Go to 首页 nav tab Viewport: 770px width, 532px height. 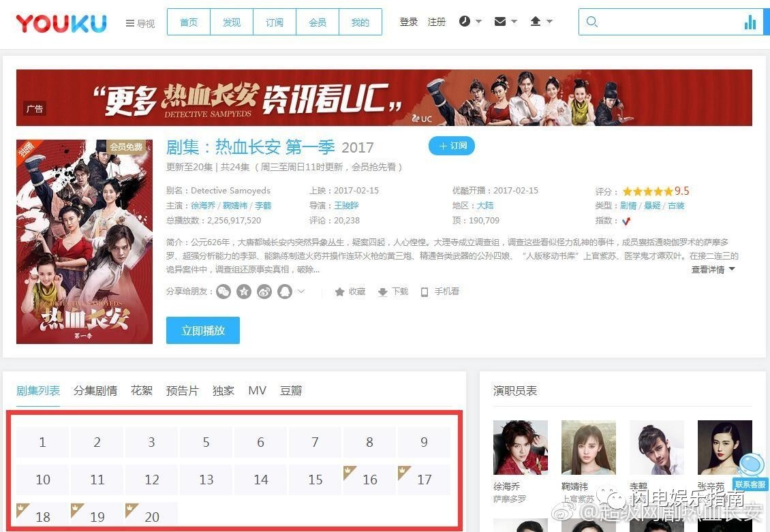pyautogui.click(x=189, y=22)
